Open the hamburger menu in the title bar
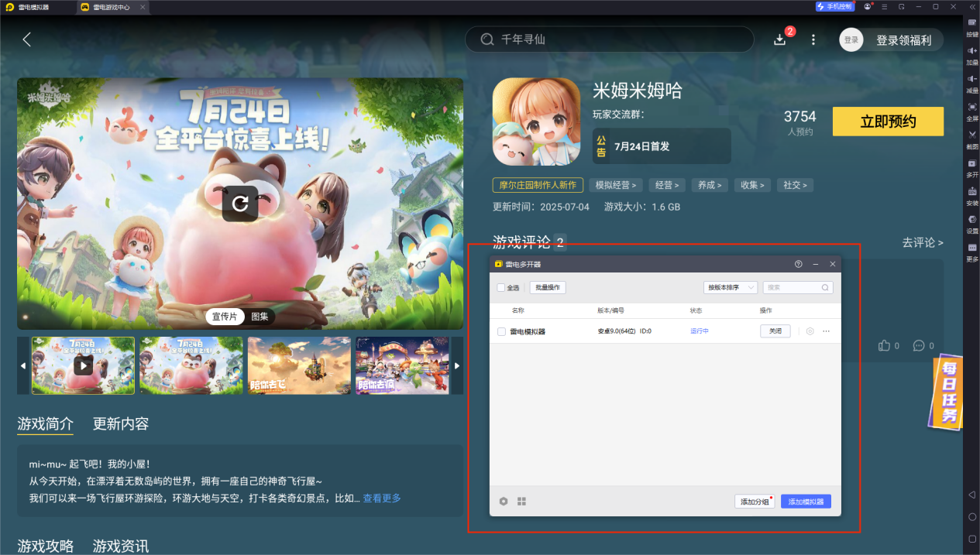The height and width of the screenshot is (555, 980). [885, 6]
